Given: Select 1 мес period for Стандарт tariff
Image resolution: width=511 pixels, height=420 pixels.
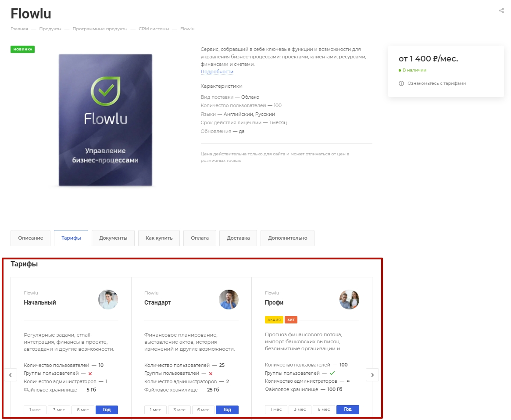Looking at the screenshot, I should 155,410.
